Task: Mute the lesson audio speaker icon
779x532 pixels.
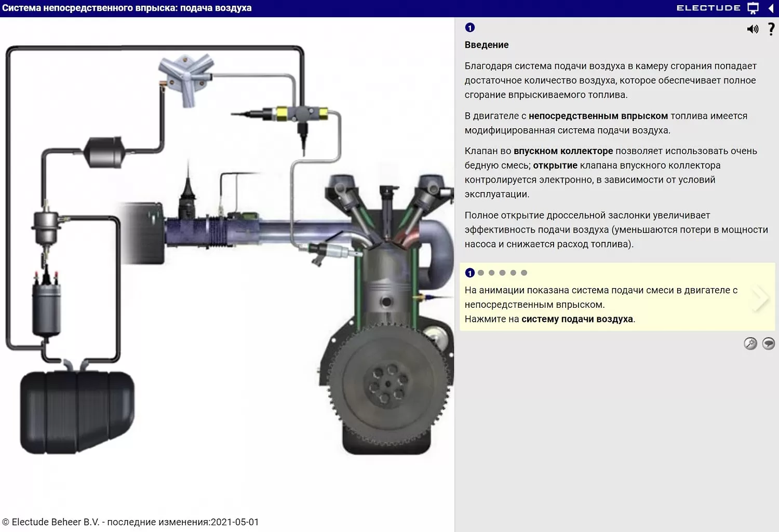Action: (x=753, y=29)
